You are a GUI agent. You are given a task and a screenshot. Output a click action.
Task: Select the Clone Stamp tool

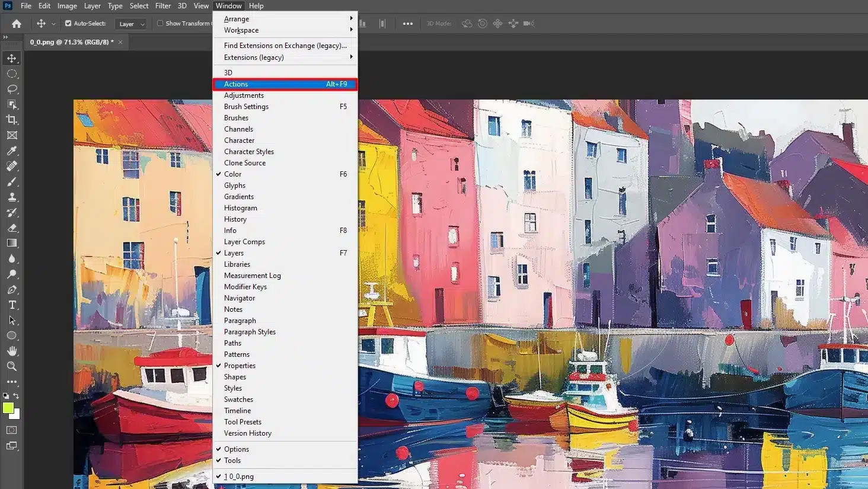tap(12, 197)
